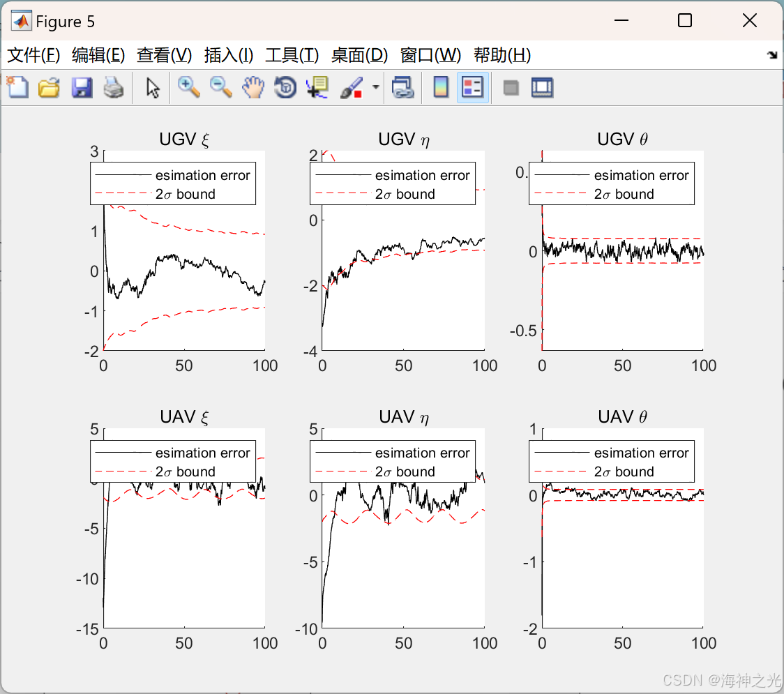Click 'esimation error' legend entry in UAV θ plot
The width and height of the screenshot is (784, 694).
pos(641,453)
